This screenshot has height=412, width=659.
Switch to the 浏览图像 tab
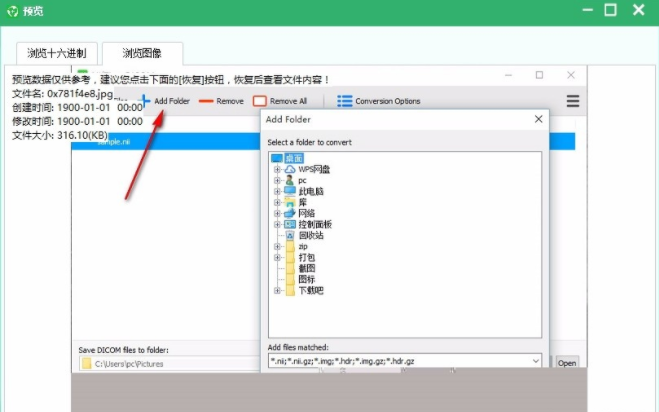coord(142,53)
